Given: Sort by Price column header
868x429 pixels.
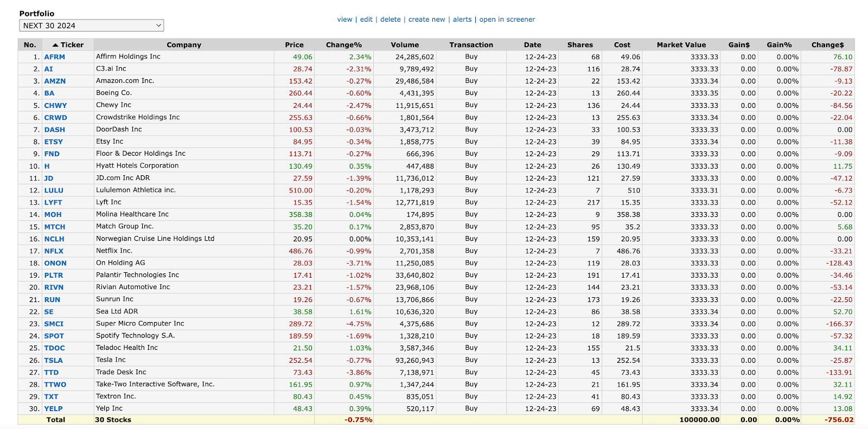Looking at the screenshot, I should 294,45.
